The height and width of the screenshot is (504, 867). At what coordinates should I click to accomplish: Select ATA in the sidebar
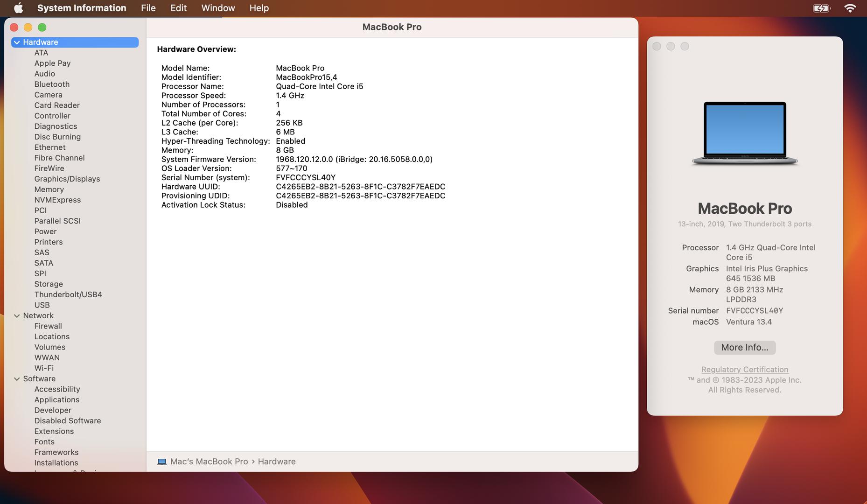tap(41, 53)
